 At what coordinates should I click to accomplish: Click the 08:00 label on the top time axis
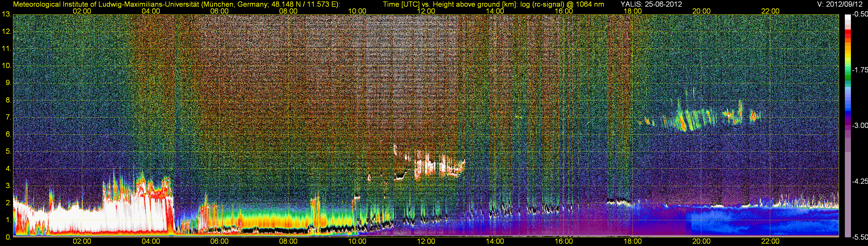coord(288,11)
